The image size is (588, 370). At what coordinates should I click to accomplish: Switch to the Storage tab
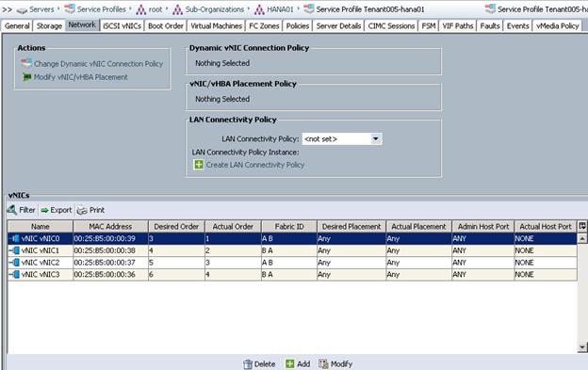(x=49, y=25)
